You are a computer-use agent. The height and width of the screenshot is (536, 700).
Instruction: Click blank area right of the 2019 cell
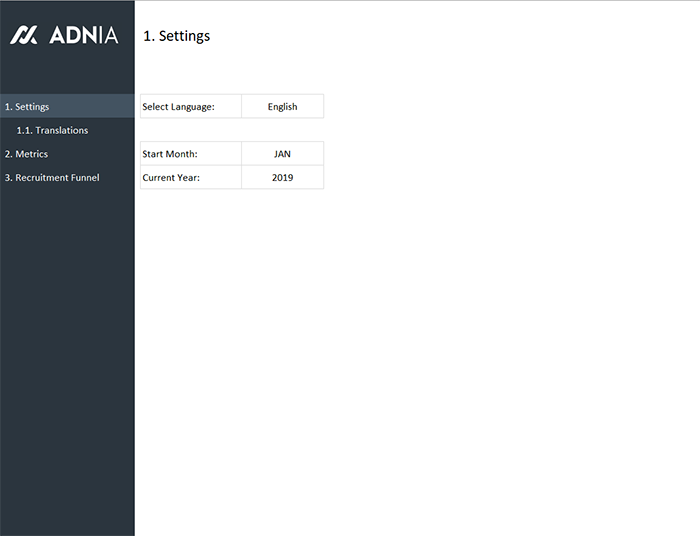(450, 177)
